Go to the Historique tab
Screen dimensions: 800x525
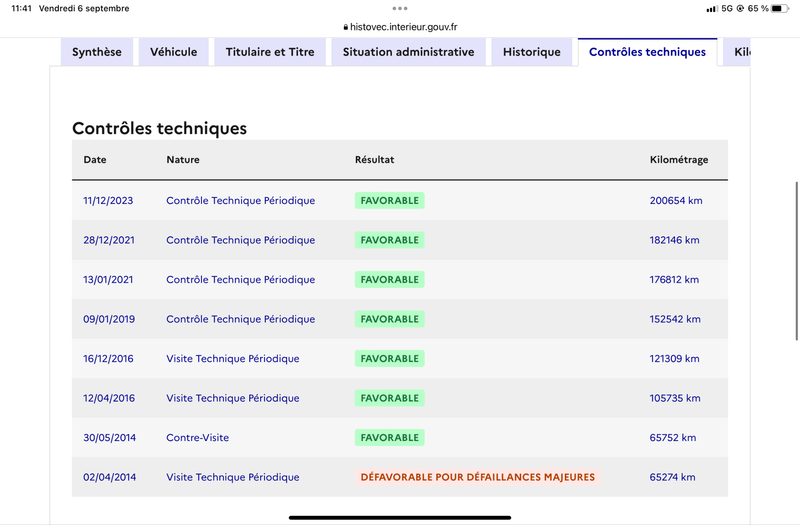[x=532, y=52]
